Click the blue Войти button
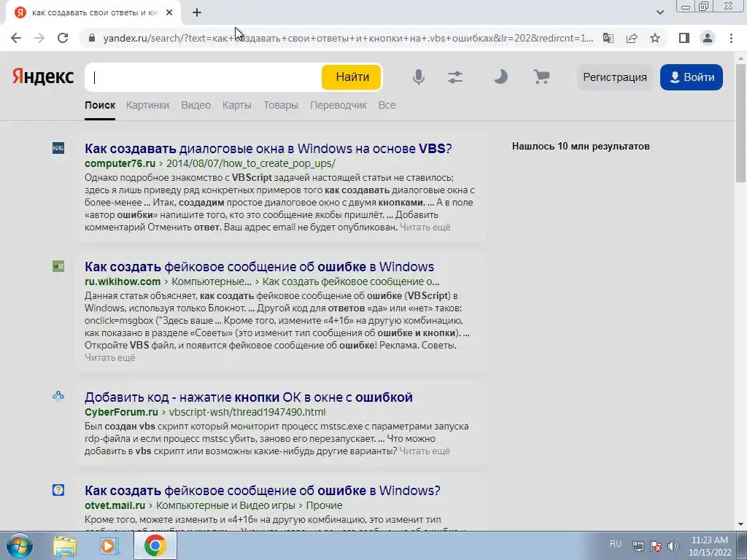Image resolution: width=747 pixels, height=560 pixels. [x=692, y=77]
